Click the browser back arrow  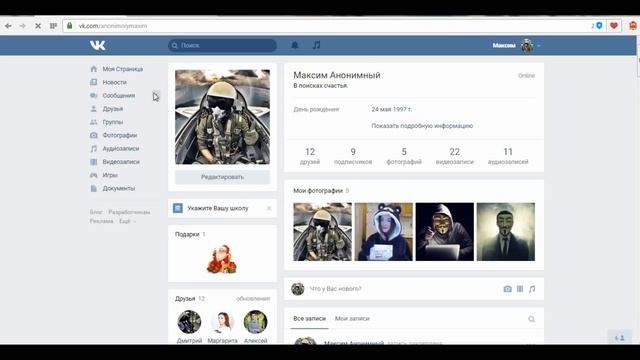(x=8, y=26)
